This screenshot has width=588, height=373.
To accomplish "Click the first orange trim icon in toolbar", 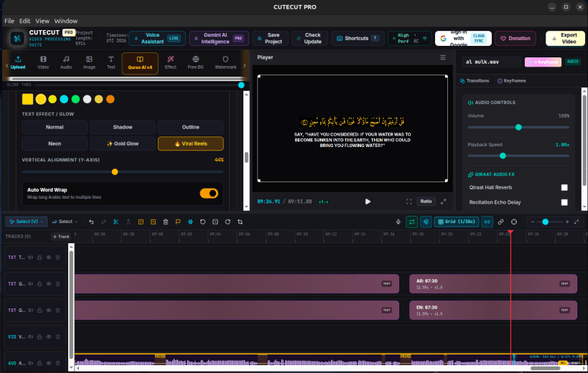I will click(x=141, y=222).
